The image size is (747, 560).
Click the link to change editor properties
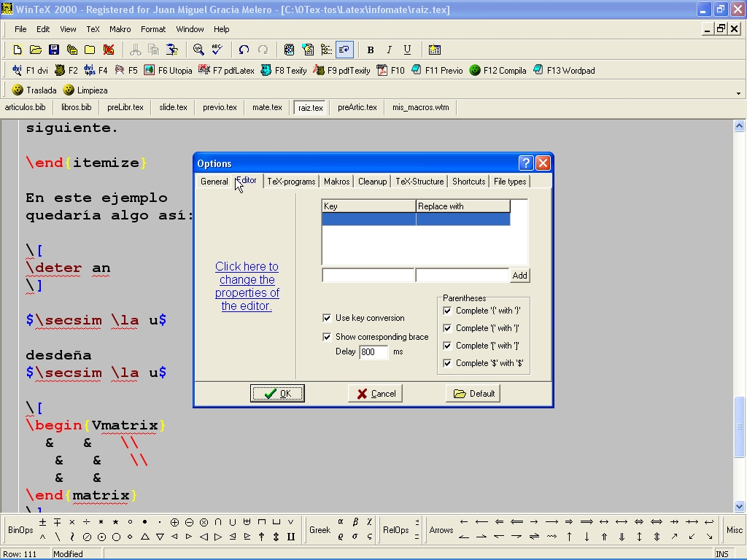click(x=247, y=286)
